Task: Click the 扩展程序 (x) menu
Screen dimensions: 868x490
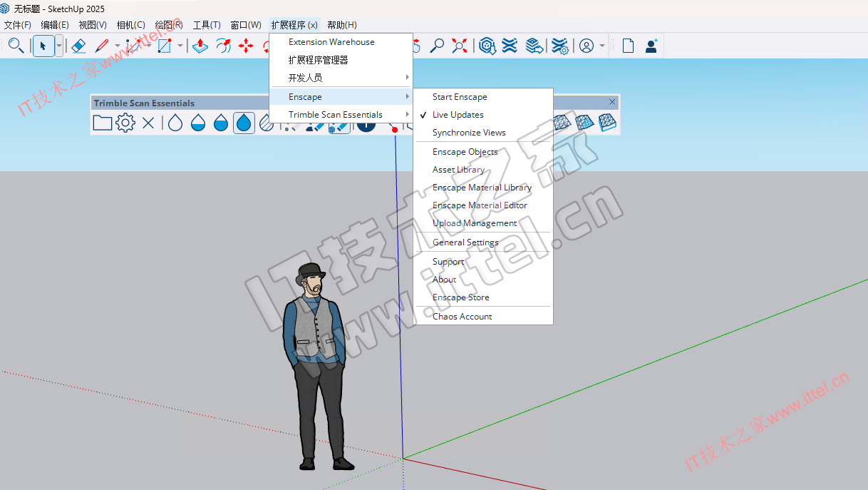Action: point(294,25)
